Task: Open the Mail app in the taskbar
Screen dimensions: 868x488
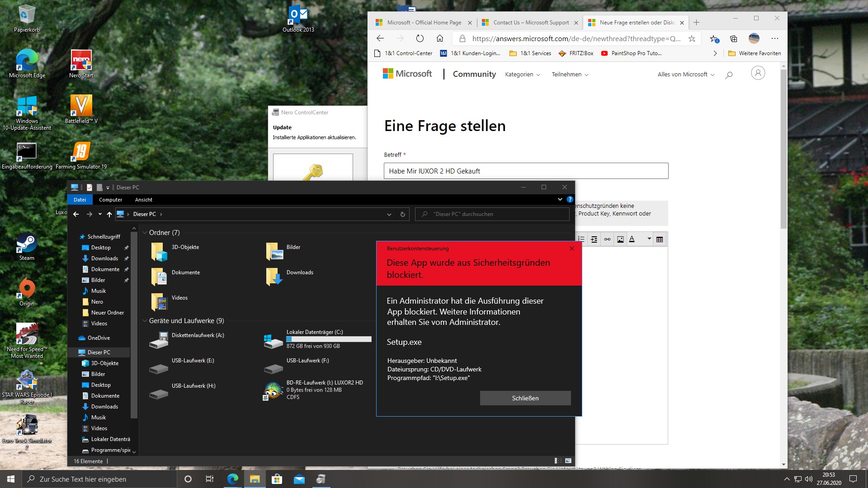Action: click(x=299, y=479)
